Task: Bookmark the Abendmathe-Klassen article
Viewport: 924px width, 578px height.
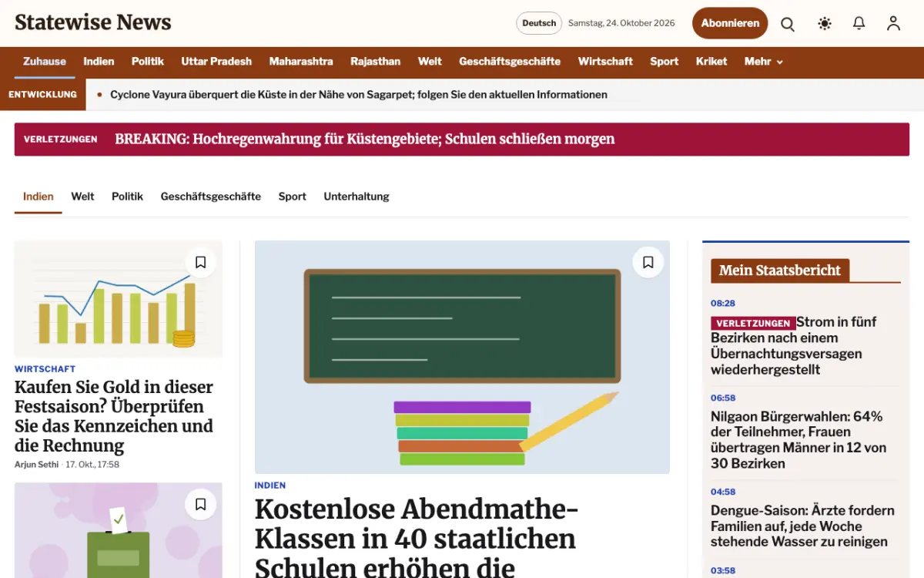Action: [x=648, y=263]
